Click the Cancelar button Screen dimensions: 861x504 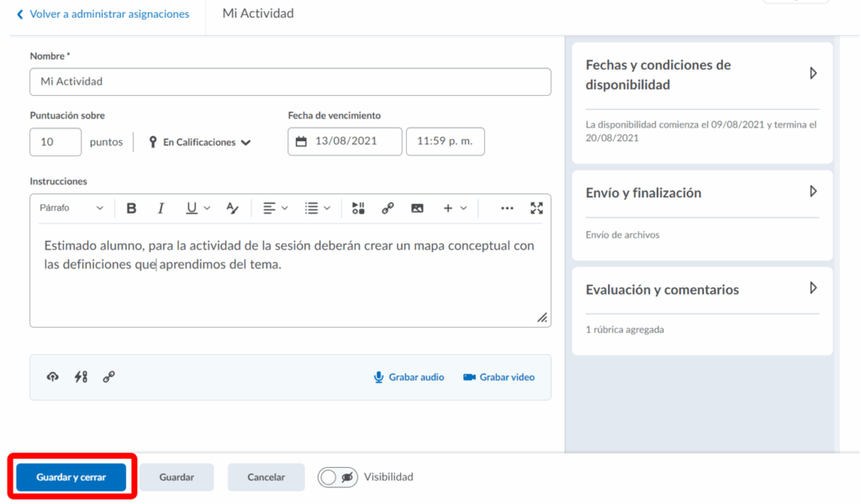[x=266, y=477]
